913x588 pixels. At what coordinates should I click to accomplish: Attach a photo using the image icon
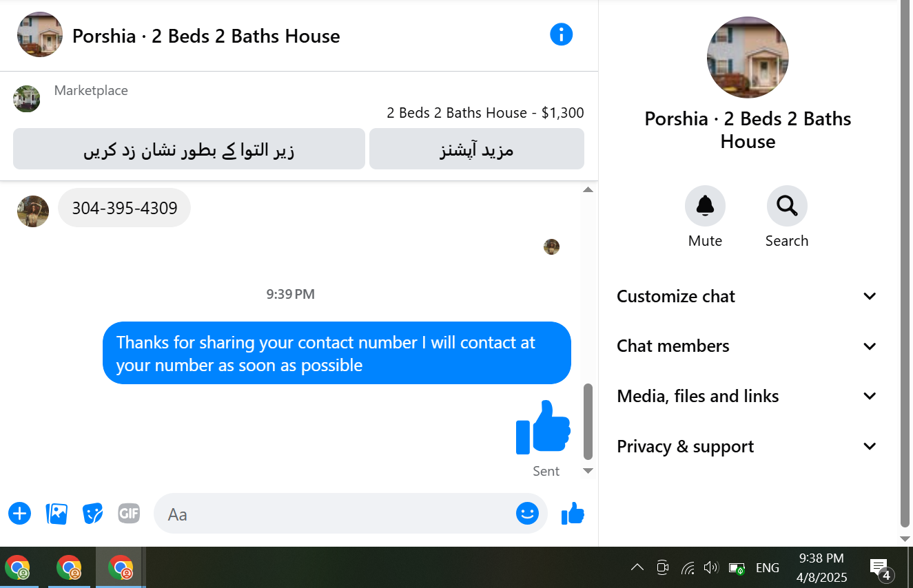57,514
